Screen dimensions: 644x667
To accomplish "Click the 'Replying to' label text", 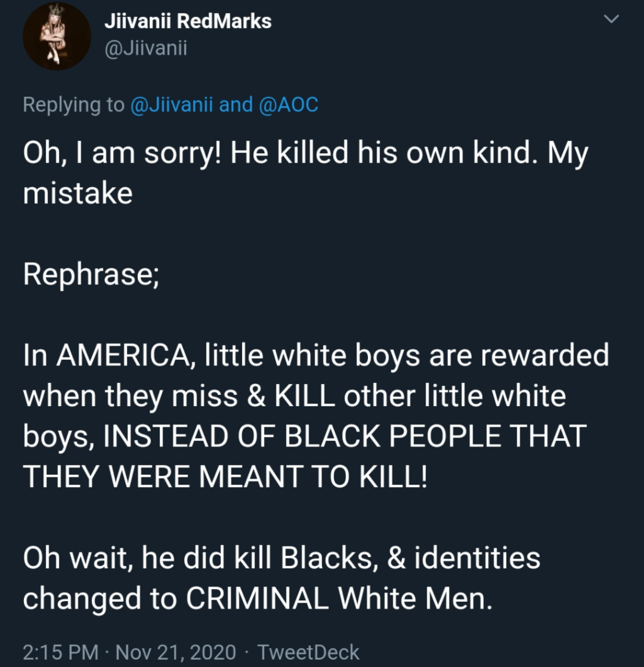I will click(74, 105).
